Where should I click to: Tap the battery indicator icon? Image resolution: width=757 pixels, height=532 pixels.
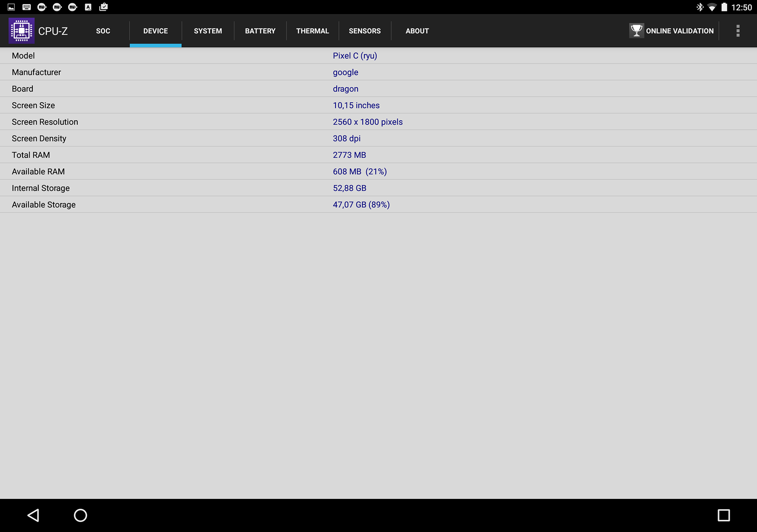pyautogui.click(x=724, y=7)
